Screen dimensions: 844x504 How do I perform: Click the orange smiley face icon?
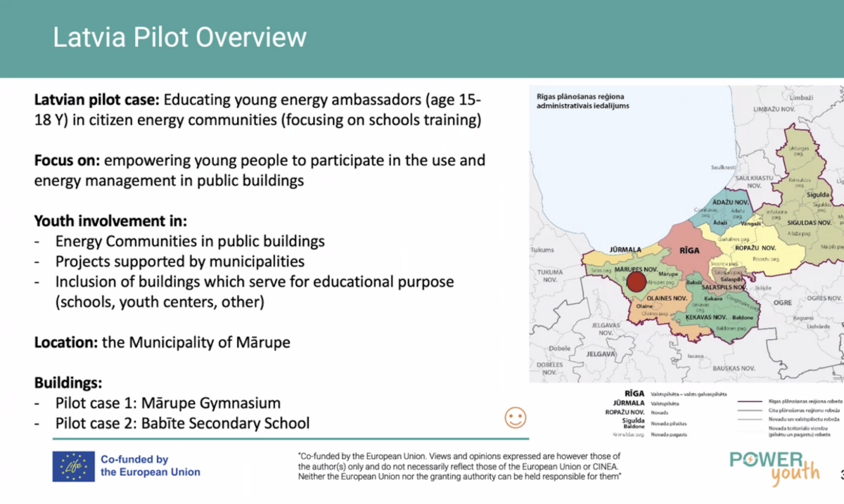pyautogui.click(x=516, y=417)
